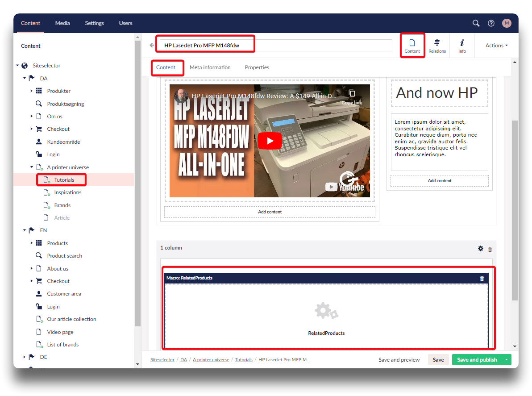
Task: Click Save and publish button
Action: click(477, 360)
